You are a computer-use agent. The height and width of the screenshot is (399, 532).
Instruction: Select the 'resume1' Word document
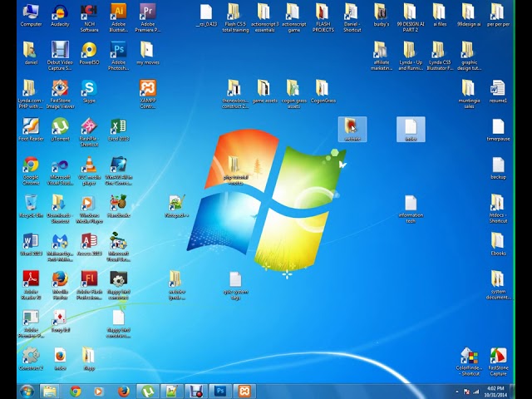499,91
